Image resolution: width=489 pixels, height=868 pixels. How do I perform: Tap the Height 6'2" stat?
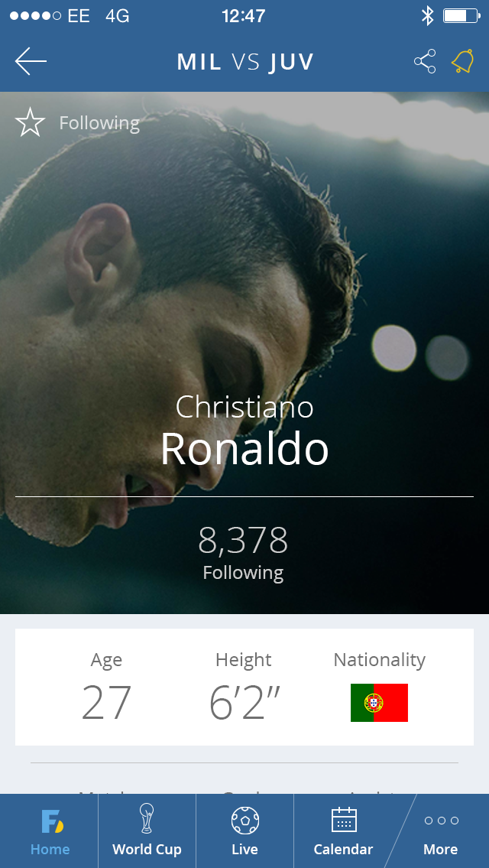244,688
